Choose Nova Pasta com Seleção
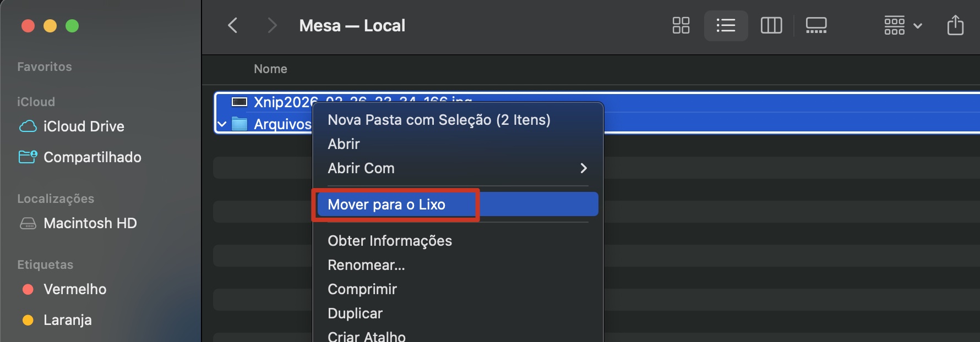 (439, 119)
